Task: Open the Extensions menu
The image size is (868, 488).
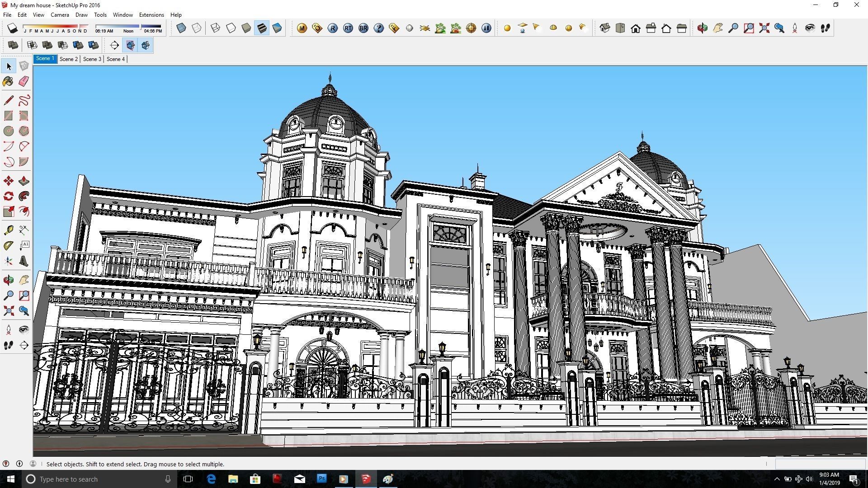Action: 151,15
